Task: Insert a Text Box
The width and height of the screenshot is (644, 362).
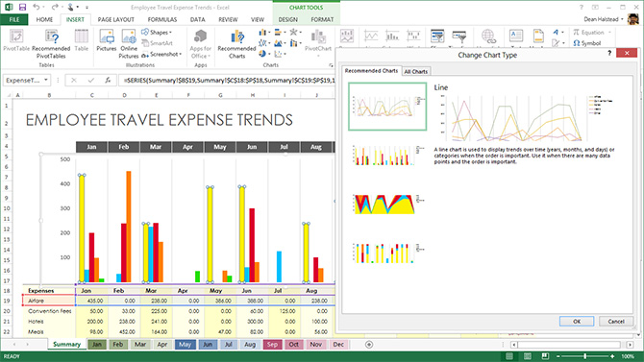Action: pos(516,36)
